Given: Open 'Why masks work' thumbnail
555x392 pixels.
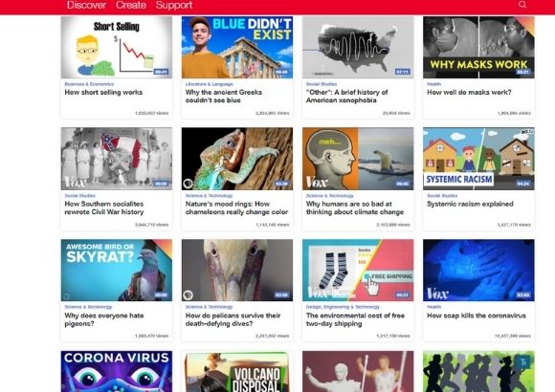Looking at the screenshot, I should pos(478,48).
